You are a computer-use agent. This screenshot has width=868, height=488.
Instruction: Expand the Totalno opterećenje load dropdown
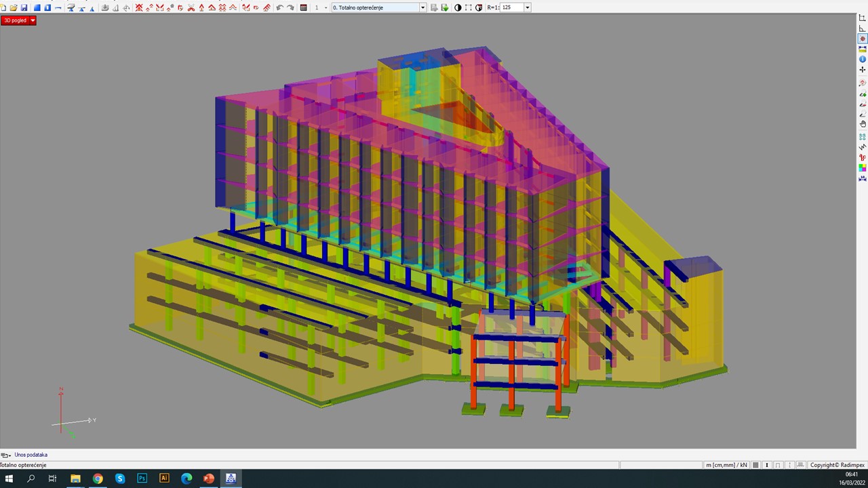[422, 7]
